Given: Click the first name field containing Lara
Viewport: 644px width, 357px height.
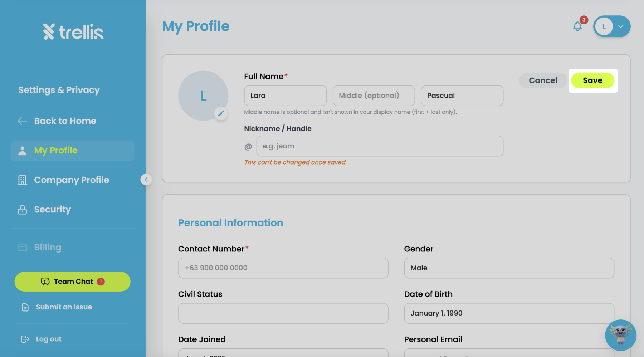Looking at the screenshot, I should pos(285,96).
